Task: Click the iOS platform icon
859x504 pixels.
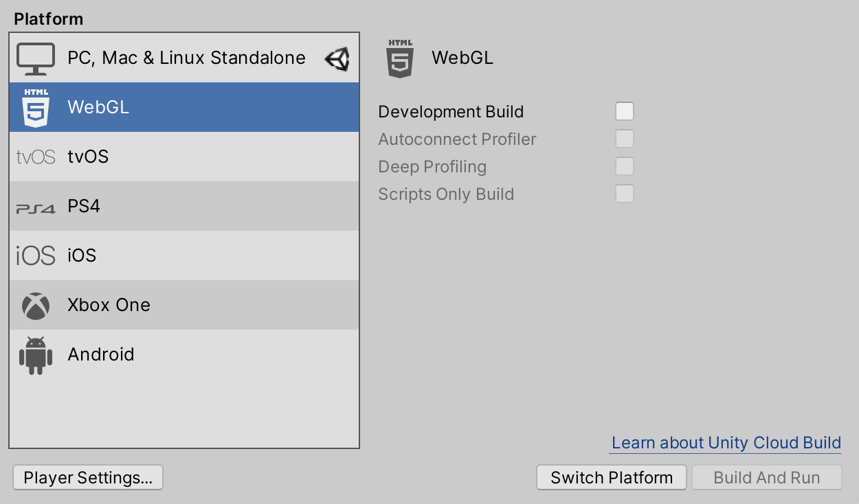Action: [x=36, y=255]
